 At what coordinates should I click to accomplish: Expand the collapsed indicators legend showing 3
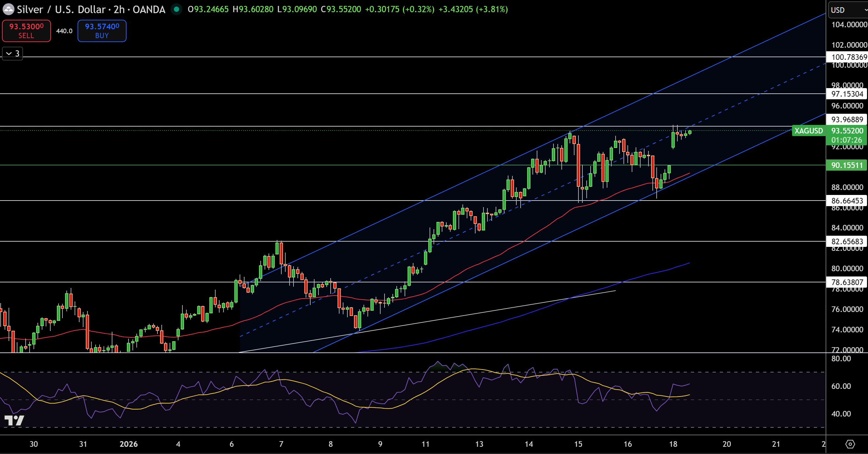tap(12, 53)
